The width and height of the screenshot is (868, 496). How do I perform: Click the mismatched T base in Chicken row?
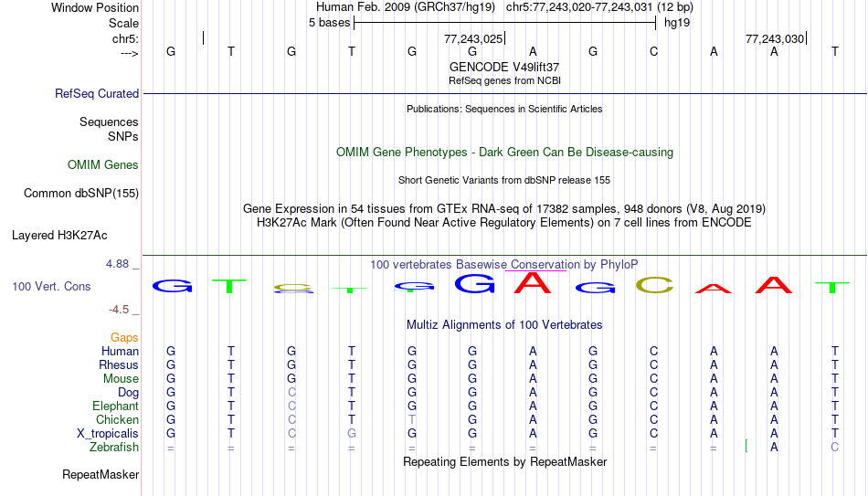tap(411, 419)
